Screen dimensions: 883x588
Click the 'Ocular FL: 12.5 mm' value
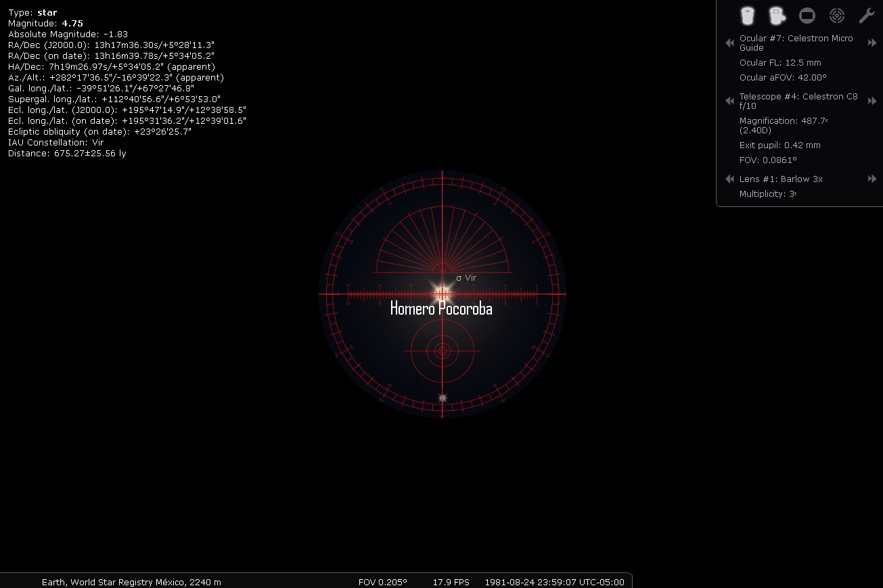[780, 63]
